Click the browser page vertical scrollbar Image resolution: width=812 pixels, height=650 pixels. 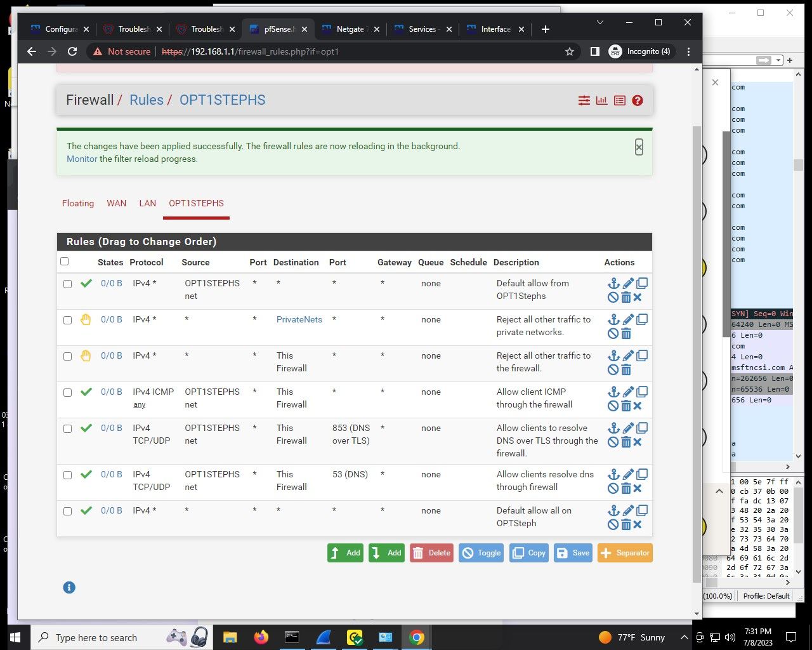tap(697, 354)
